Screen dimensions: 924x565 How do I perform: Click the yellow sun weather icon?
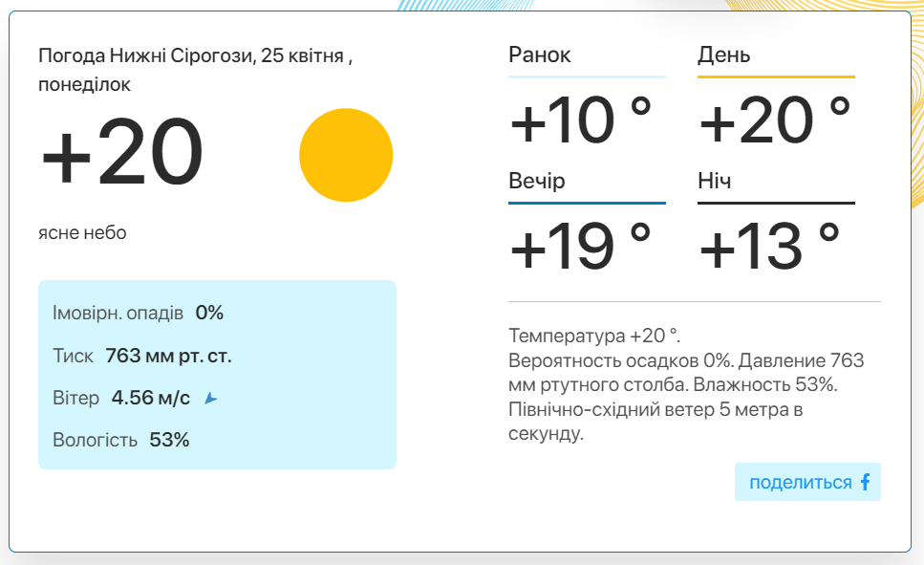tap(346, 155)
